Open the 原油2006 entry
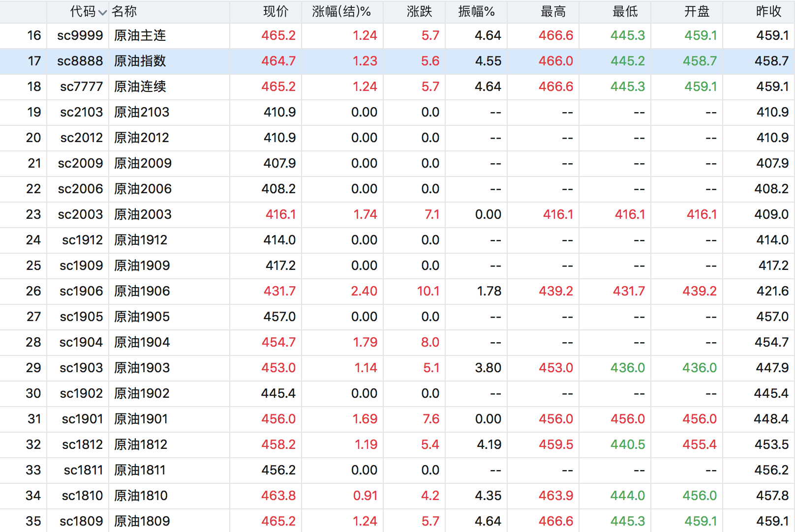Image resolution: width=795 pixels, height=532 pixels. [143, 189]
